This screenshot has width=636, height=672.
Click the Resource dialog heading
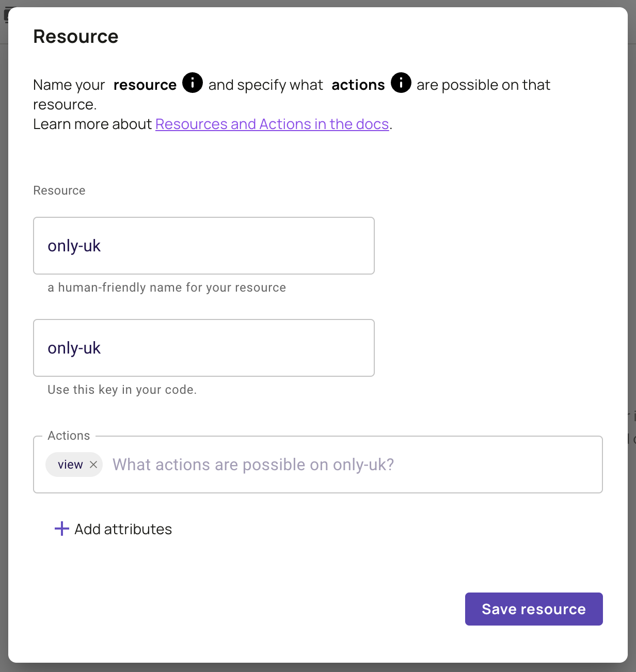(75, 36)
